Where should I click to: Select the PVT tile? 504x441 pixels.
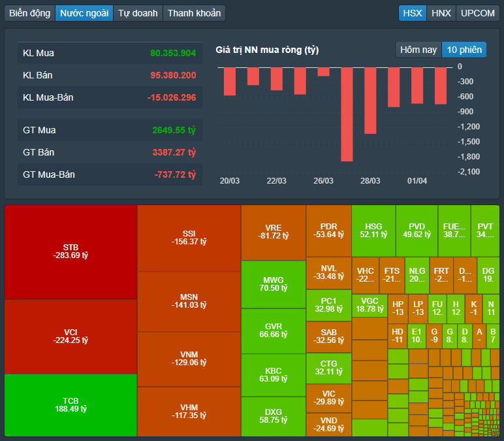coord(485,231)
